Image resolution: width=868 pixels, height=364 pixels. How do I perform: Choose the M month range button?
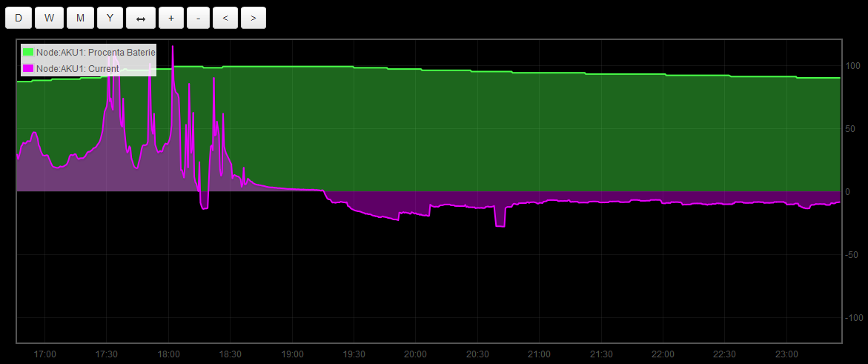point(80,18)
